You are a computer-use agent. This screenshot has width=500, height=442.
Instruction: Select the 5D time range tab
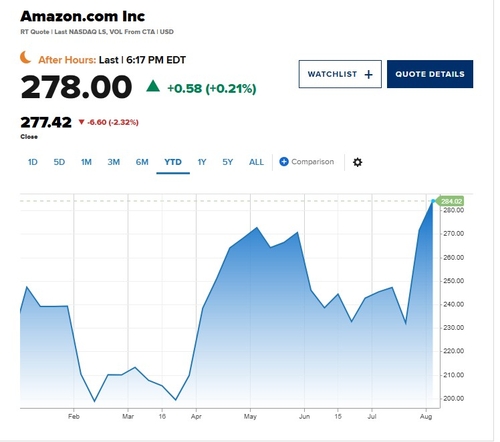point(59,162)
